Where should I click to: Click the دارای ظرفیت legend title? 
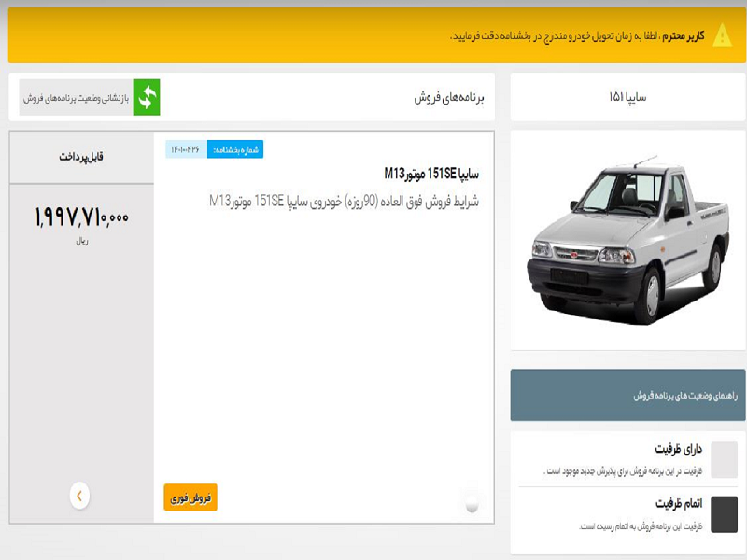(679, 449)
